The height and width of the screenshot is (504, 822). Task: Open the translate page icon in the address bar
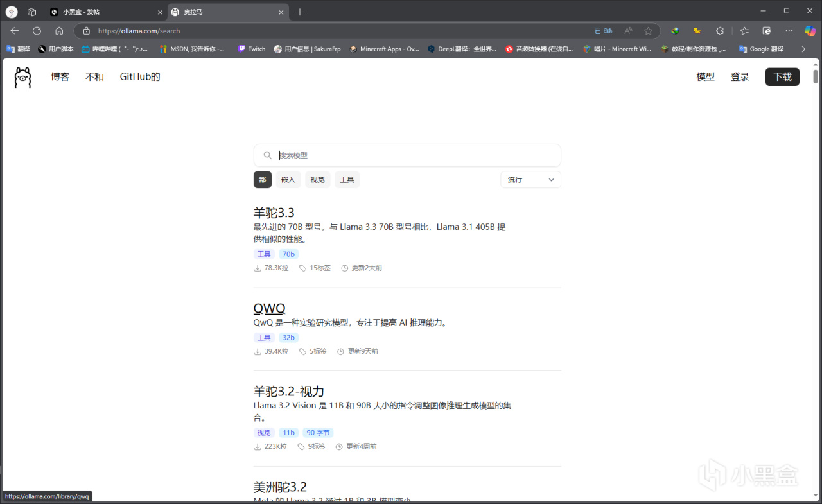pos(603,31)
